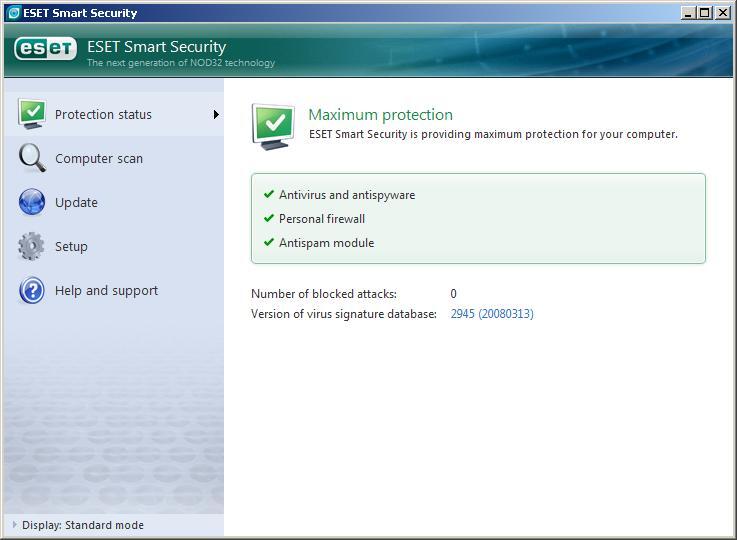Click the Number of blocked attacks label
This screenshot has width=737, height=540.
(x=324, y=294)
